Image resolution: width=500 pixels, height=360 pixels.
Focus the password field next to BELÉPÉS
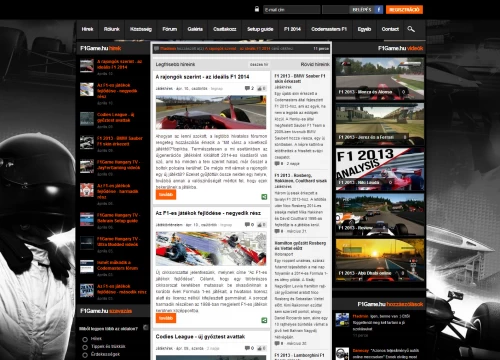pyautogui.click(x=335, y=10)
